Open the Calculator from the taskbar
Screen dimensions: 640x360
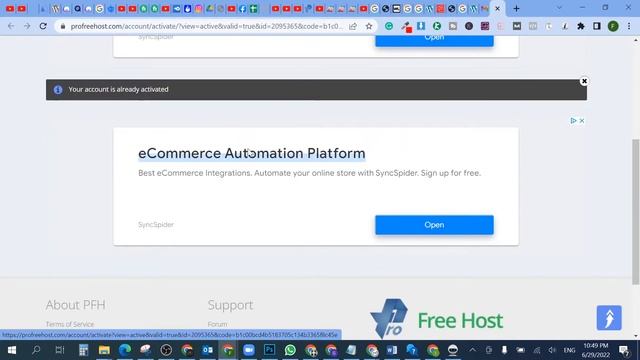tap(83, 350)
